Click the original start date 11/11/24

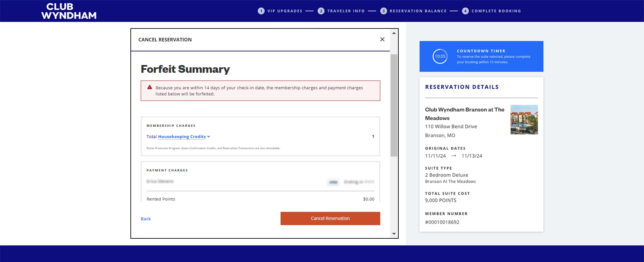pos(435,156)
